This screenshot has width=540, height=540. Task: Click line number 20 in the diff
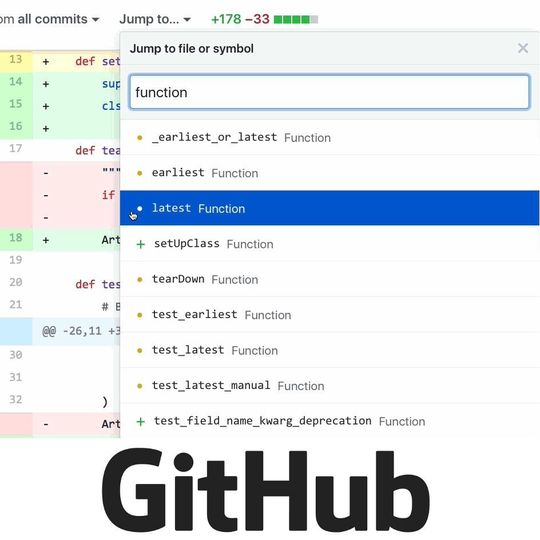[x=16, y=282]
